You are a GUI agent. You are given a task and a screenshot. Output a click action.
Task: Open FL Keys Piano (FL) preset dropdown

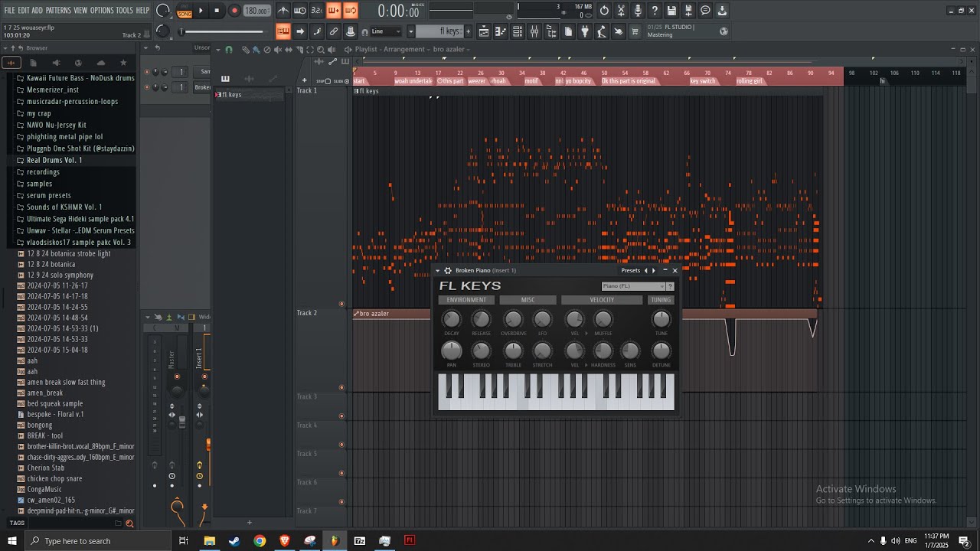[633, 286]
